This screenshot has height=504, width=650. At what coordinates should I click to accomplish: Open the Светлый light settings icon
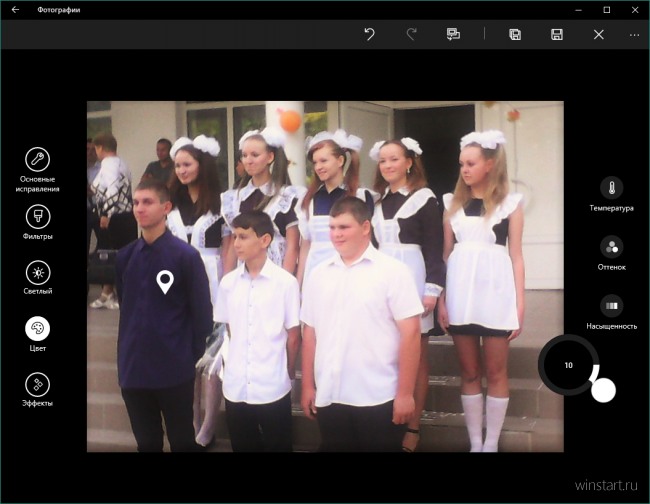click(x=38, y=272)
